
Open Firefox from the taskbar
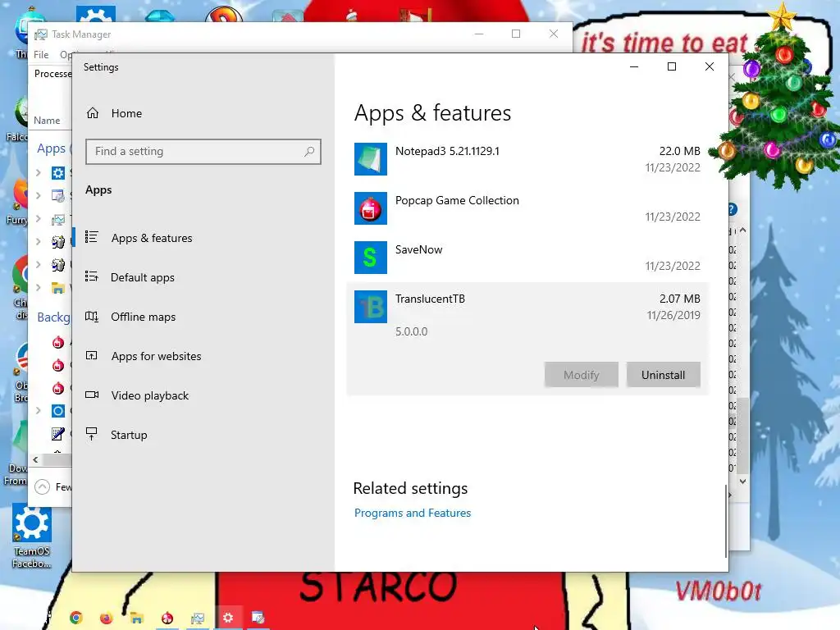[x=106, y=618]
